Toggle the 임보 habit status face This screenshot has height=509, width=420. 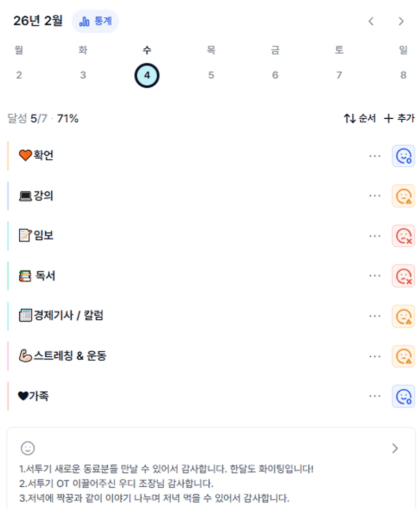pos(403,236)
